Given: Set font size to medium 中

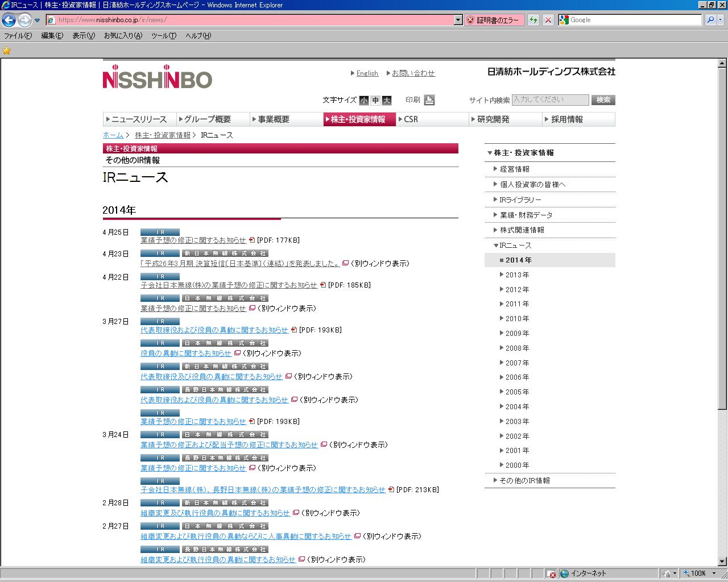Looking at the screenshot, I should click(x=375, y=100).
